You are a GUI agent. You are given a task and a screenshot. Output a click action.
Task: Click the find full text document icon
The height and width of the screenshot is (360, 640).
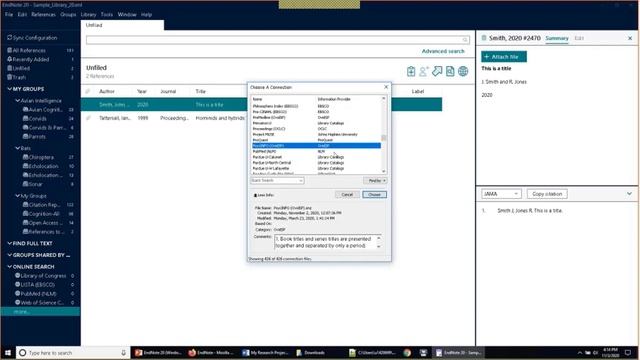450,71
